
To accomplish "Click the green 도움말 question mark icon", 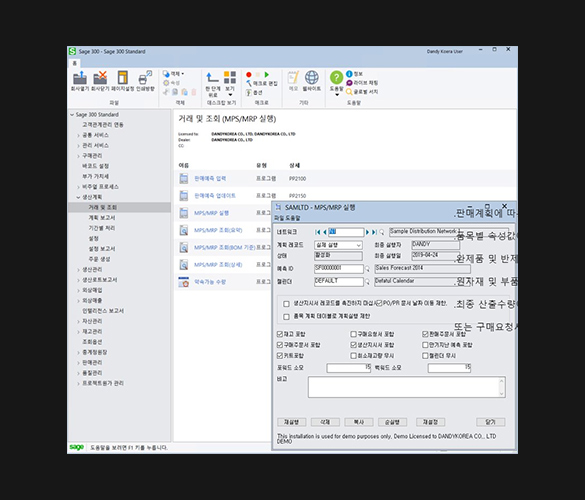I will click(336, 78).
